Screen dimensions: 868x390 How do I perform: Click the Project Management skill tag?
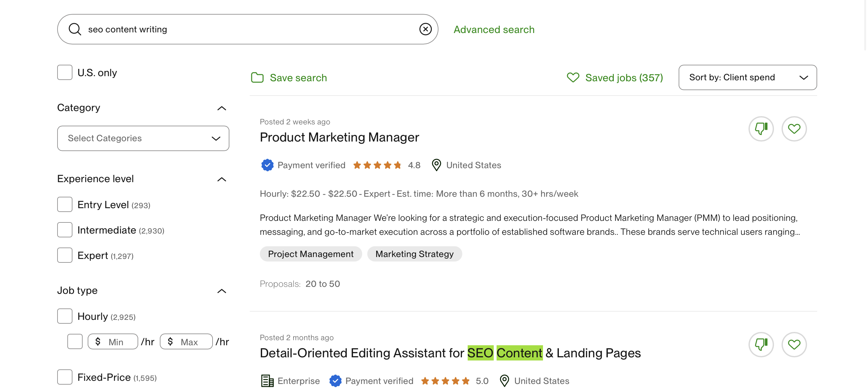click(x=311, y=254)
